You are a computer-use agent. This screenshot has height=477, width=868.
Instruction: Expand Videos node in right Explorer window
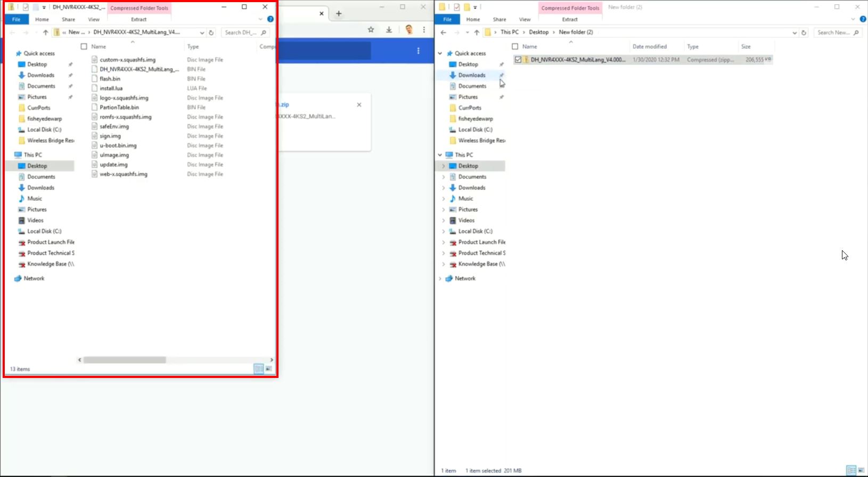(444, 220)
